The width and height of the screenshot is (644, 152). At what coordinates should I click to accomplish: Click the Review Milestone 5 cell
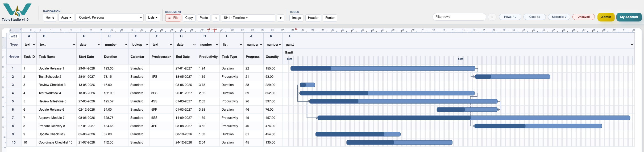(56, 101)
